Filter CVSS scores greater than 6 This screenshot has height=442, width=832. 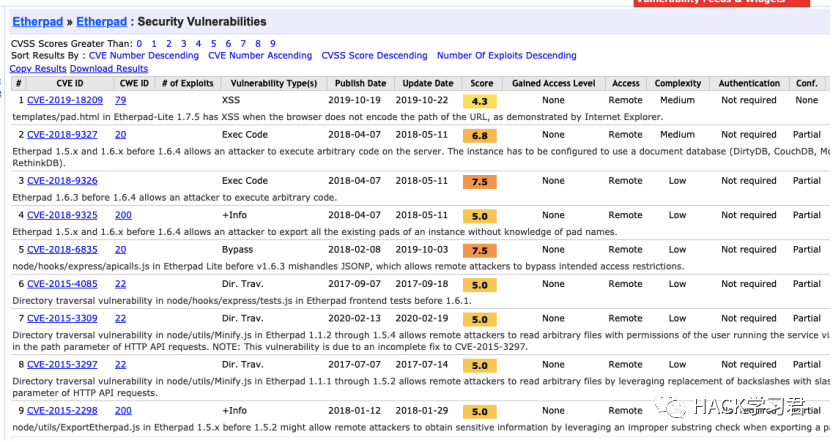(228, 44)
